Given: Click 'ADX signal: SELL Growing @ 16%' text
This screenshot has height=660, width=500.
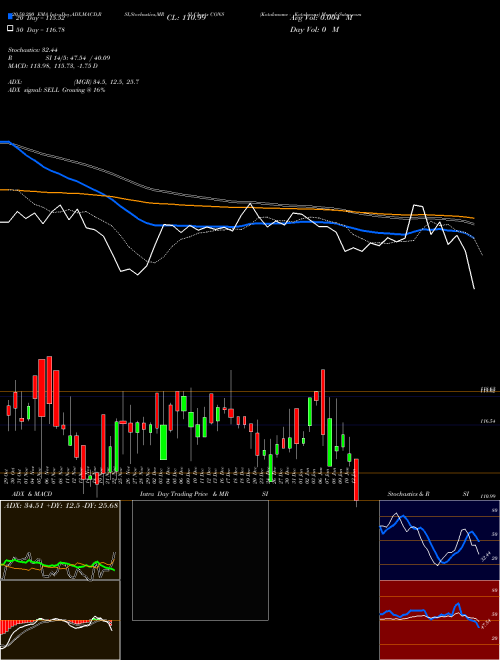Looking at the screenshot, I should click(56, 90).
